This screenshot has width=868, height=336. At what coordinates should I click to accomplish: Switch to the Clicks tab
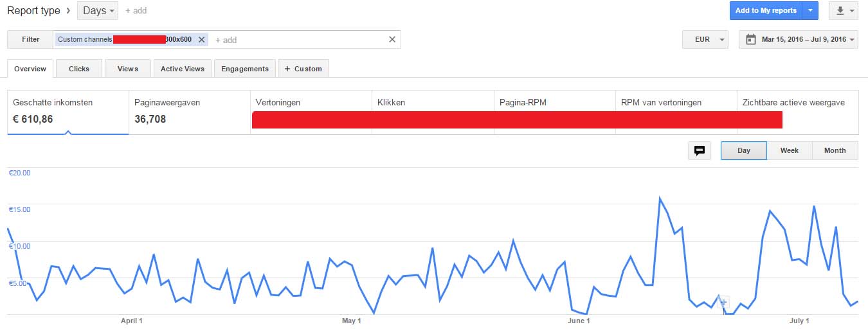coord(79,69)
